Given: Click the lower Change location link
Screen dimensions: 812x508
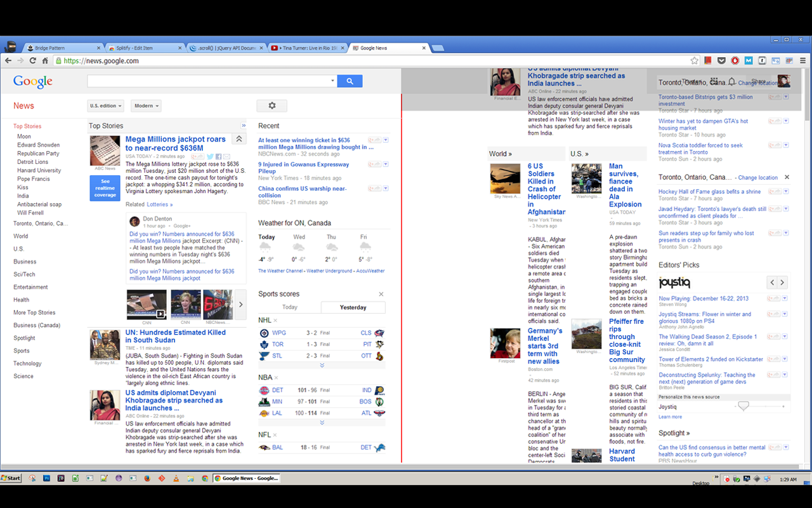Looking at the screenshot, I should click(757, 178).
